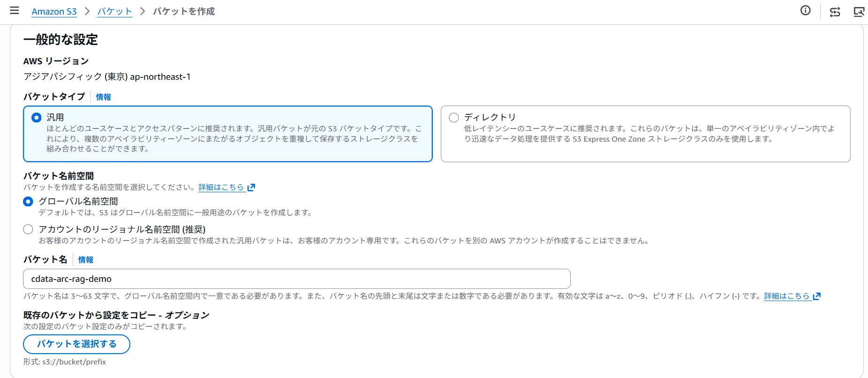The image size is (868, 378).
Task: Go to Amazon S3 breadcrumb
Action: point(54,11)
